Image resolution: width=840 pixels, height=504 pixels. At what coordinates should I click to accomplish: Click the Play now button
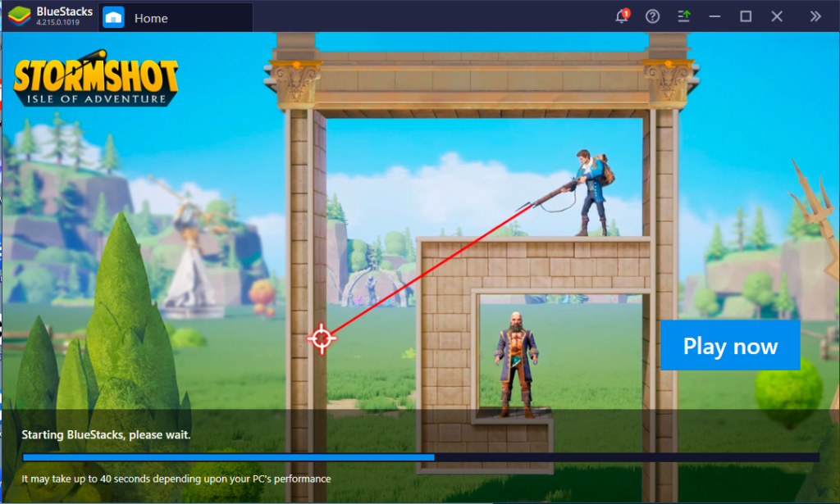click(x=730, y=346)
